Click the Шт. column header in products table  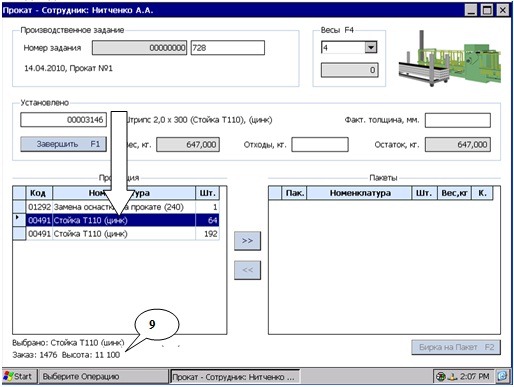pos(207,193)
